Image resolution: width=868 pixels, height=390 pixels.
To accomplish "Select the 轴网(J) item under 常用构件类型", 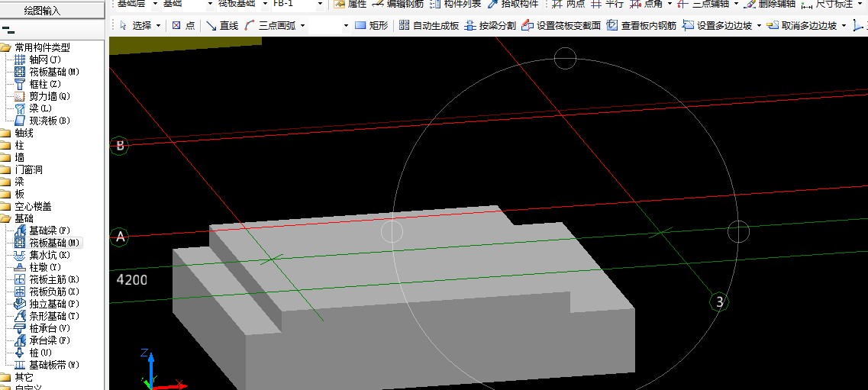I will (37, 60).
